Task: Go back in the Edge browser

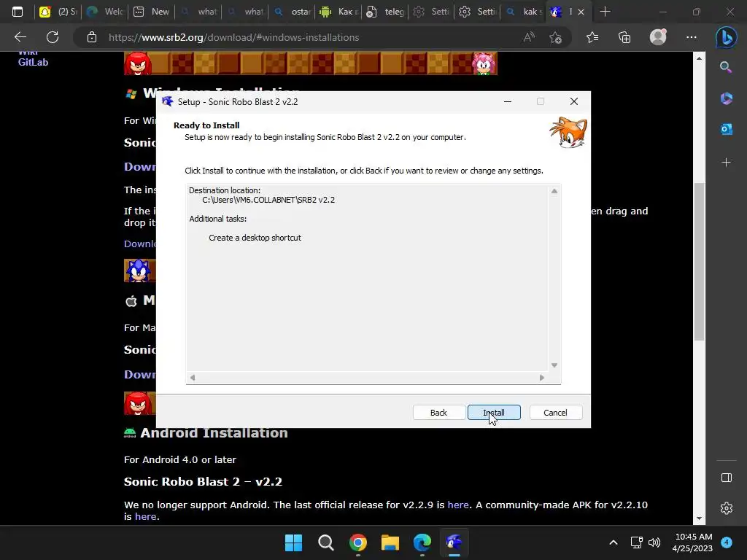Action: 20,37
